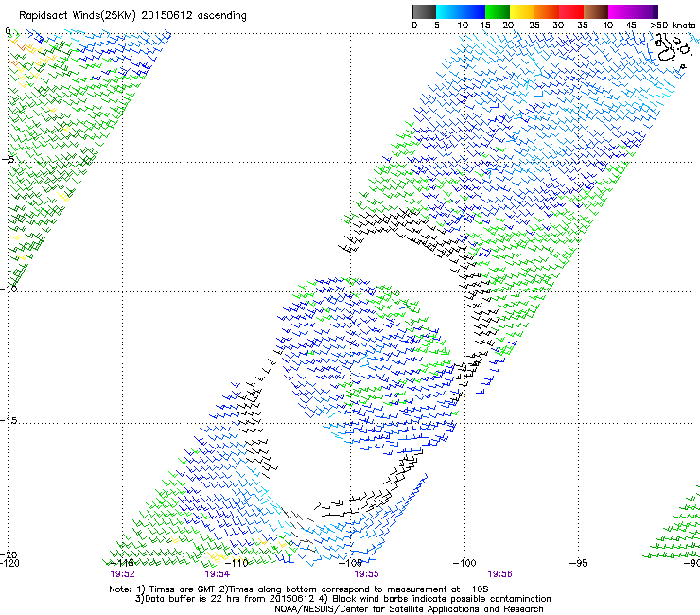Click the longitude label '-100'
700x615 pixels.
[464, 563]
